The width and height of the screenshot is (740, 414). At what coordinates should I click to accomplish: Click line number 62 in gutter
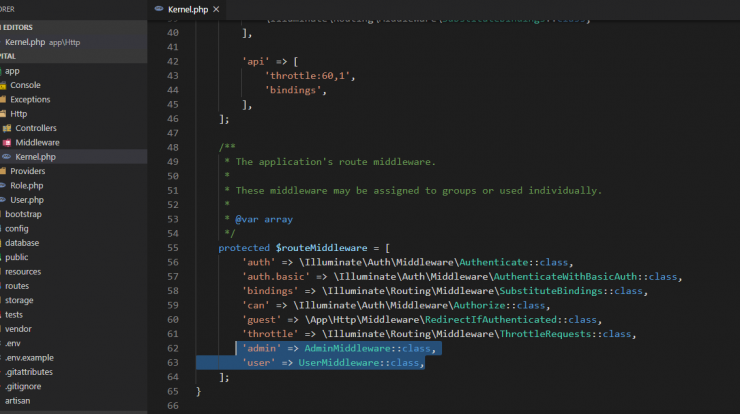[173, 348]
